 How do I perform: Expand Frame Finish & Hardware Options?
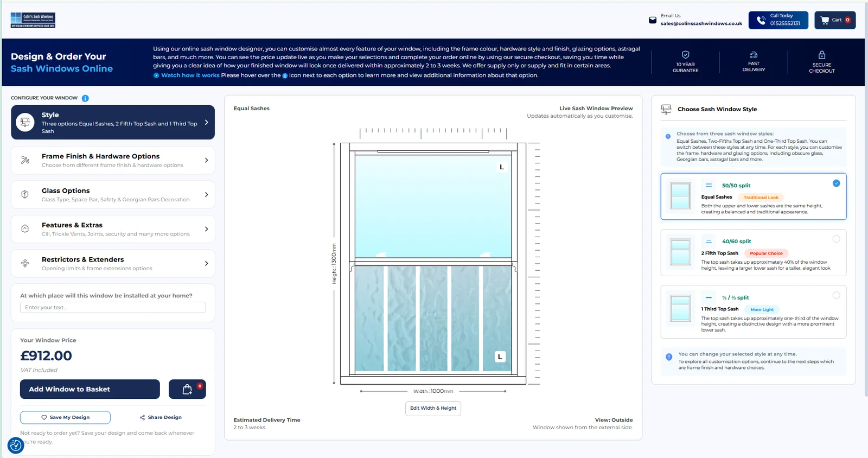point(113,160)
